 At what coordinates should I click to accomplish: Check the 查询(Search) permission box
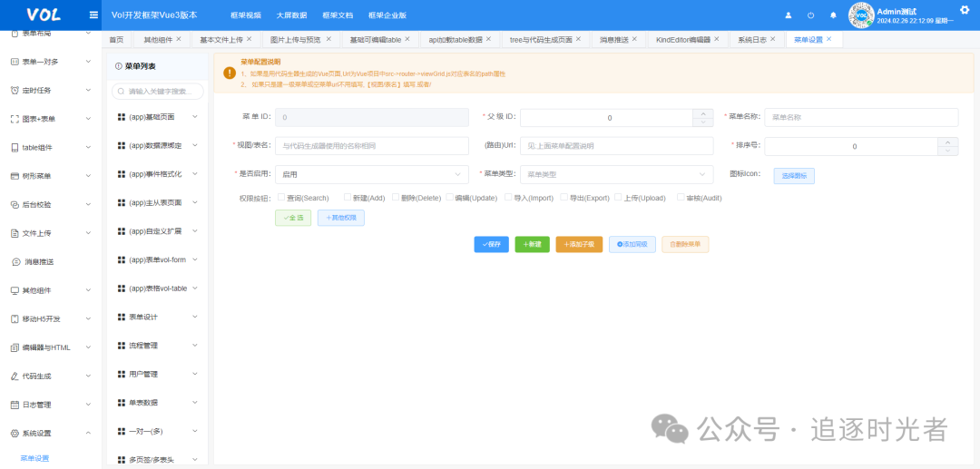[x=281, y=198]
